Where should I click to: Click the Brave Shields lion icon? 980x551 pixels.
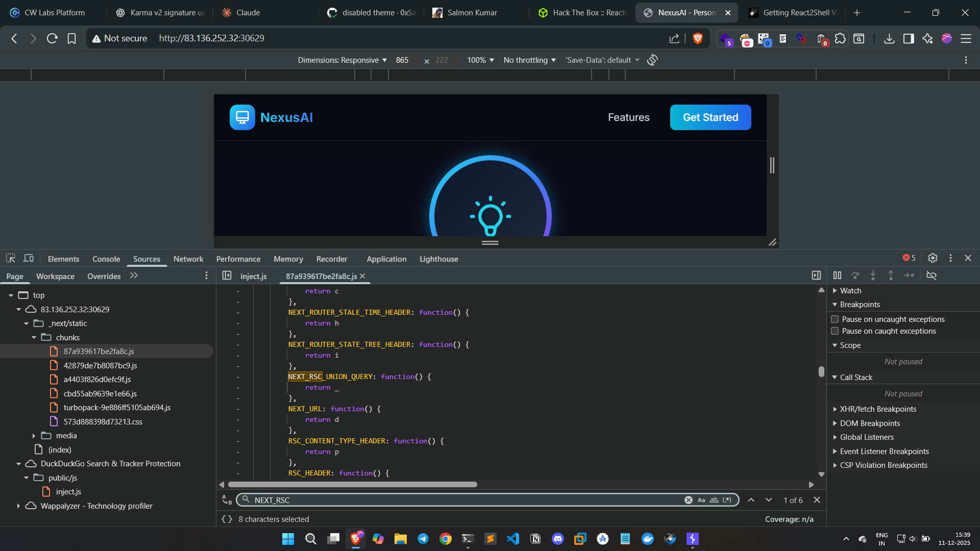pyautogui.click(x=698, y=38)
